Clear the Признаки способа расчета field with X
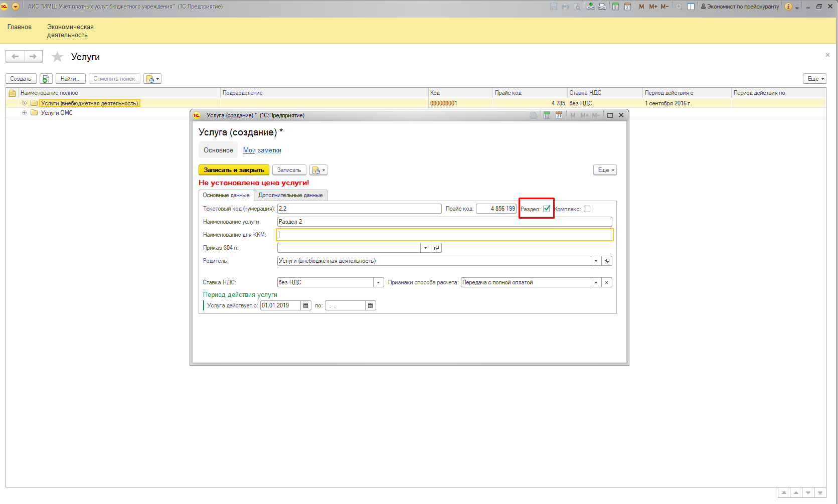Image resolution: width=838 pixels, height=504 pixels. tap(606, 282)
